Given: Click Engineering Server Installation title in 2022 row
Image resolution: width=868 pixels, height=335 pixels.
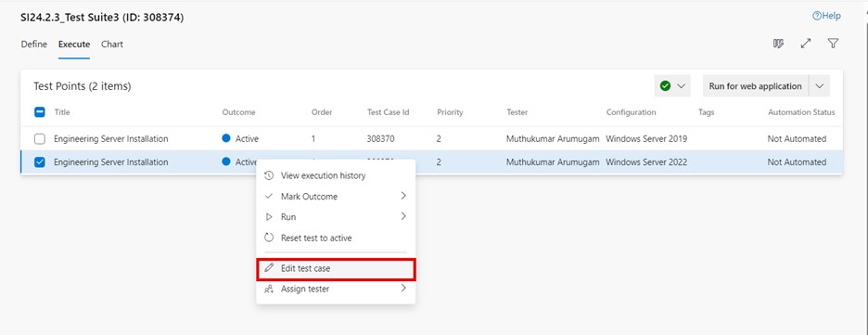Looking at the screenshot, I should (x=110, y=162).
